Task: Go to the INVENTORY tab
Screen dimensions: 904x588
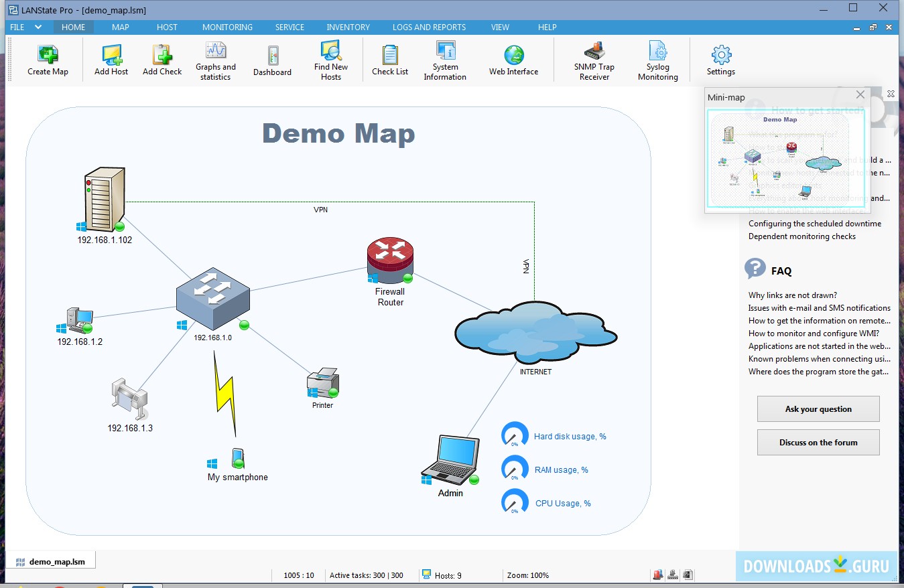Action: 348,27
